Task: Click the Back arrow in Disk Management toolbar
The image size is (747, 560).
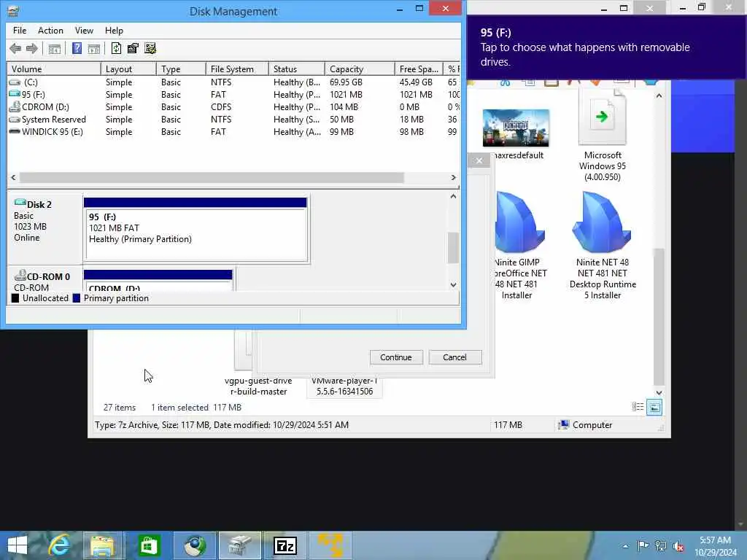Action: tap(15, 48)
